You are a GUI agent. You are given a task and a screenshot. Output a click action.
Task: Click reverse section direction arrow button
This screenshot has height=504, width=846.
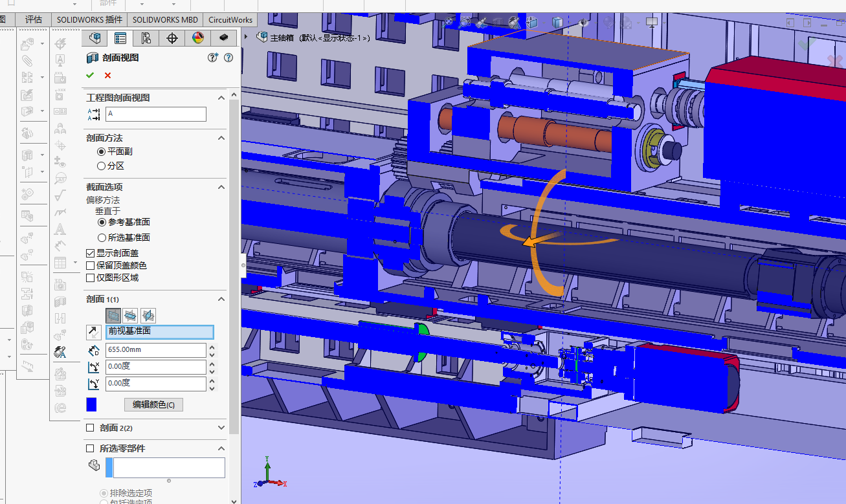tap(93, 332)
